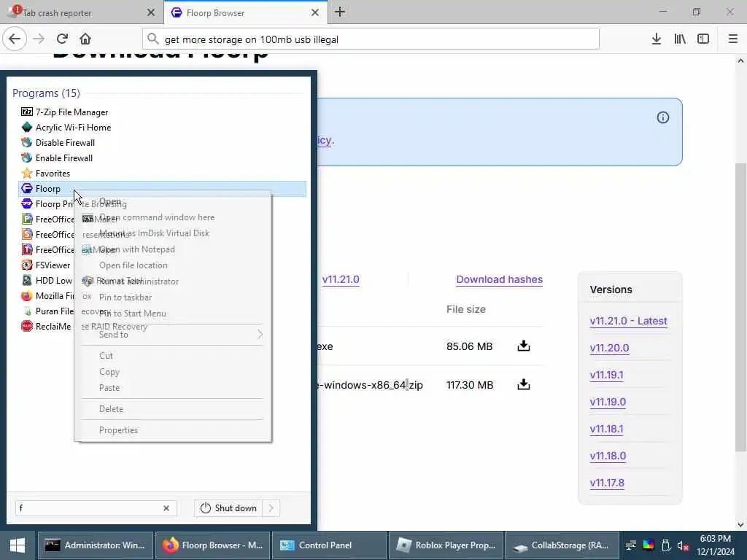Open the Library bookmarks icon
Screen dimensions: 747x560
pos(680,39)
